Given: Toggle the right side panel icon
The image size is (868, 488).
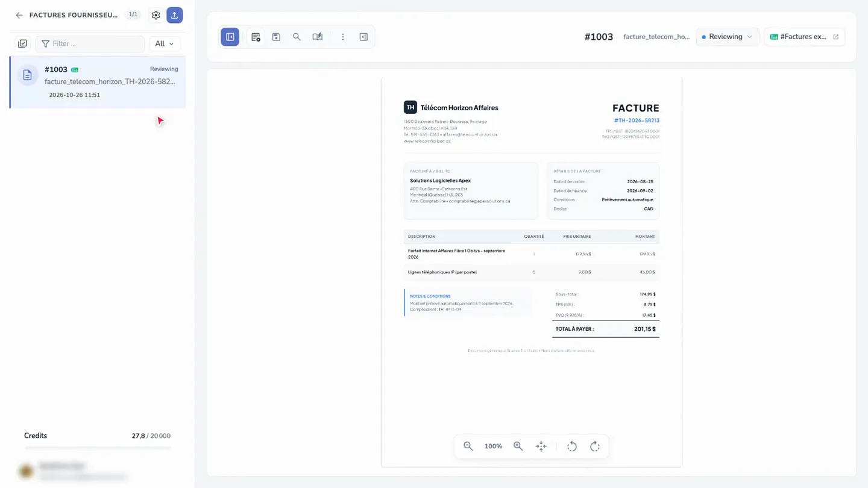Looking at the screenshot, I should click(363, 37).
